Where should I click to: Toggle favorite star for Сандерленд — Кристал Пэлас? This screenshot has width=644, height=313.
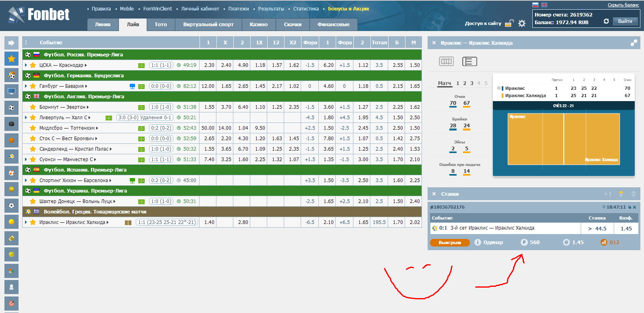click(x=33, y=149)
